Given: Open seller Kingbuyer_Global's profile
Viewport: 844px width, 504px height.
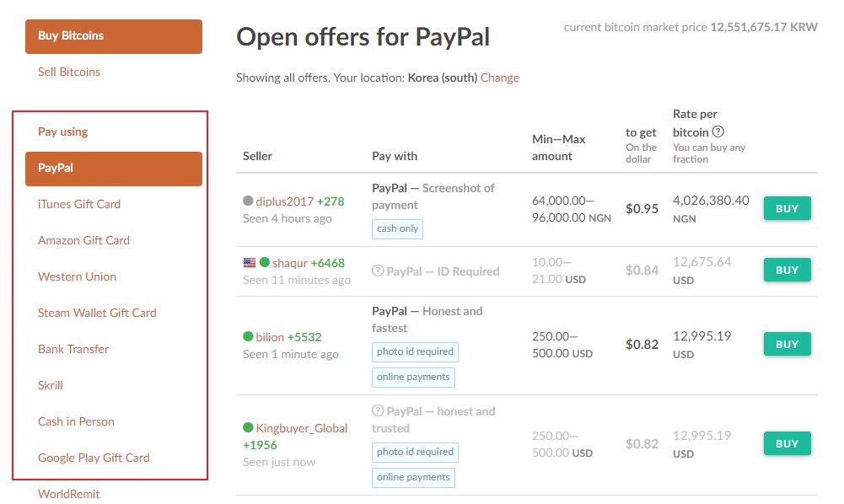Looking at the screenshot, I should (x=302, y=428).
